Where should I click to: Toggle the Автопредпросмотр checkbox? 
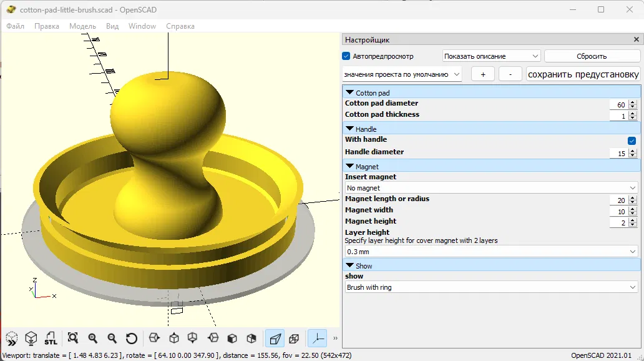click(x=346, y=56)
